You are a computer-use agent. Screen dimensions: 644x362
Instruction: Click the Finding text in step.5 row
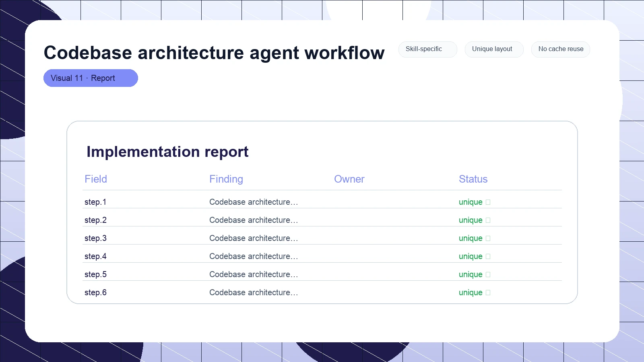point(254,274)
